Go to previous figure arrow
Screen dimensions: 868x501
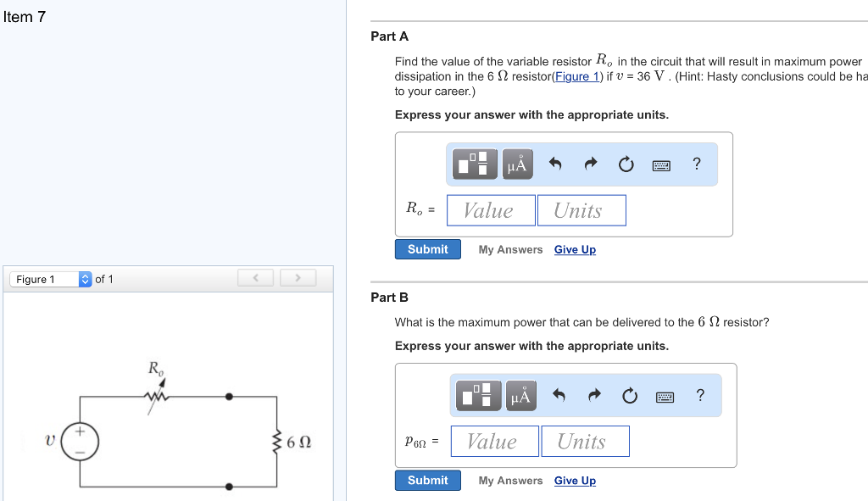point(256,278)
